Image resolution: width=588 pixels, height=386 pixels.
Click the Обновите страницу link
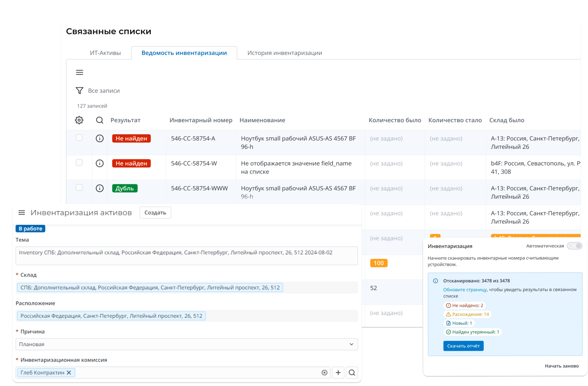[465, 290]
